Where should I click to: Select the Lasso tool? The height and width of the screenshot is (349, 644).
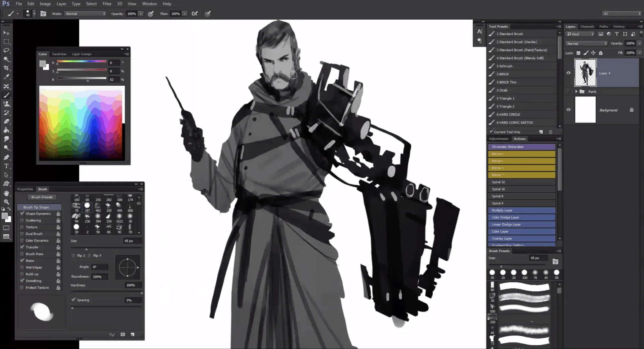tap(7, 50)
